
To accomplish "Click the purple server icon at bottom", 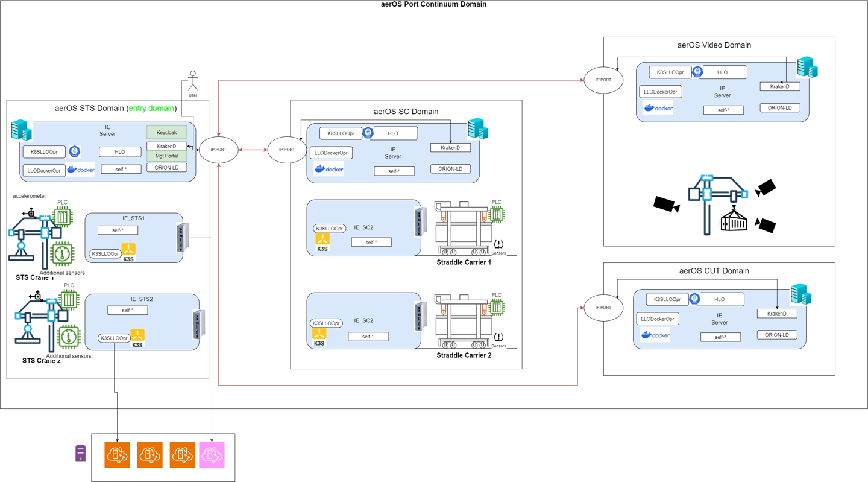I will pyautogui.click(x=80, y=454).
